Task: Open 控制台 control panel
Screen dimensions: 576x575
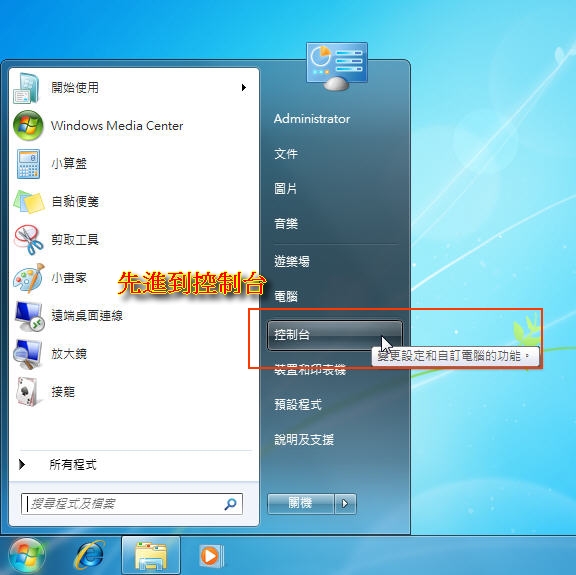Action: (335, 335)
